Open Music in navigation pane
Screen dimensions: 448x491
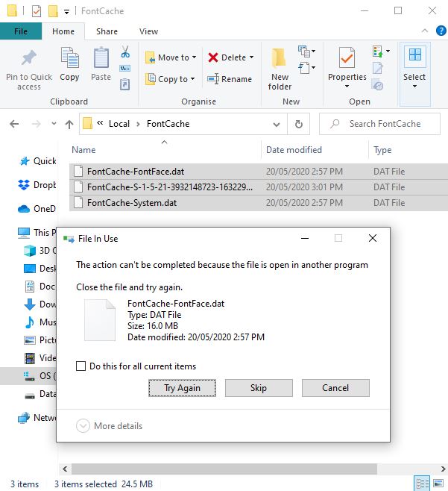pos(40,322)
